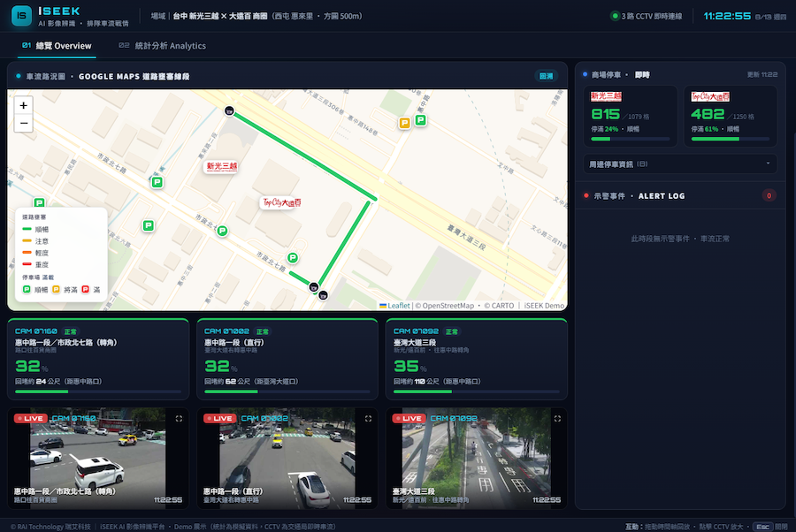796x532 pixels.
Task: Select camera marker at top of green route
Action: [x=229, y=110]
